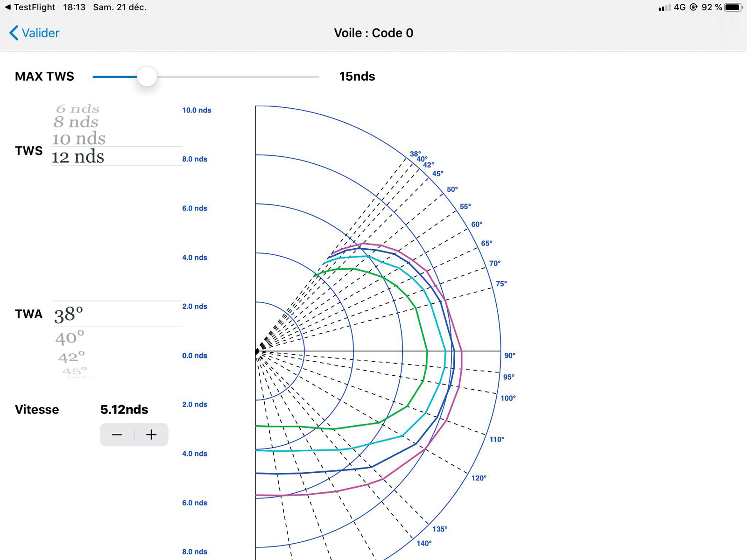Return to TestFlight via status bar

pos(30,7)
